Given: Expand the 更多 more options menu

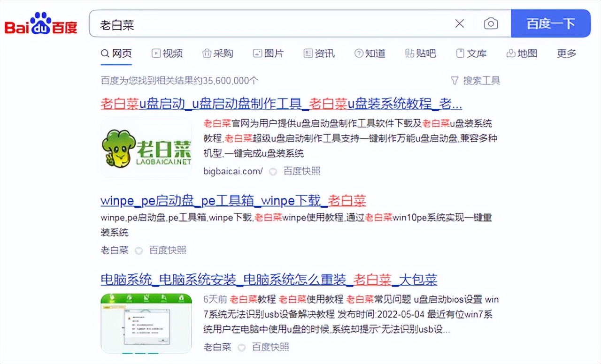Looking at the screenshot, I should (x=566, y=53).
